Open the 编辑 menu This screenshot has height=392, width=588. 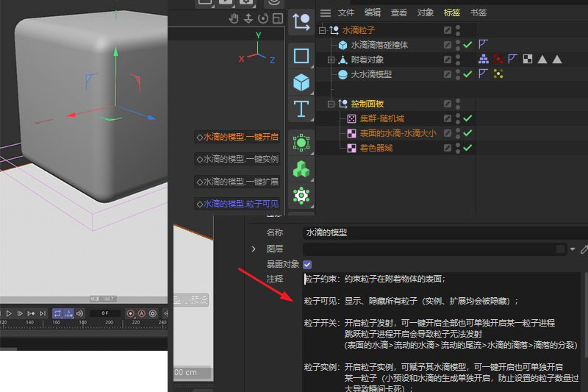pos(373,13)
